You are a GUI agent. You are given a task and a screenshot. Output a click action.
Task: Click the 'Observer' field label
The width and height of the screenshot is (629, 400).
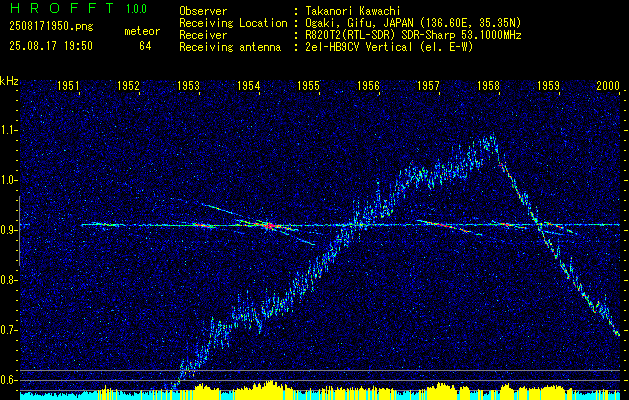coord(203,11)
